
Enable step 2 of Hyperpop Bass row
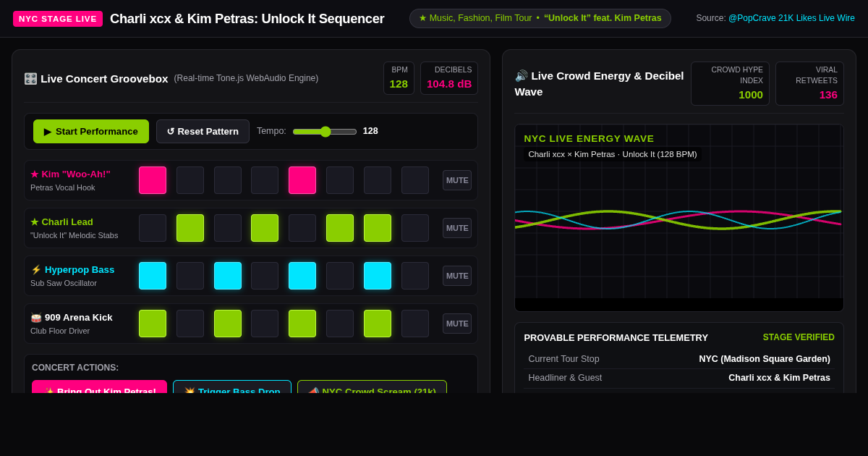coord(190,276)
